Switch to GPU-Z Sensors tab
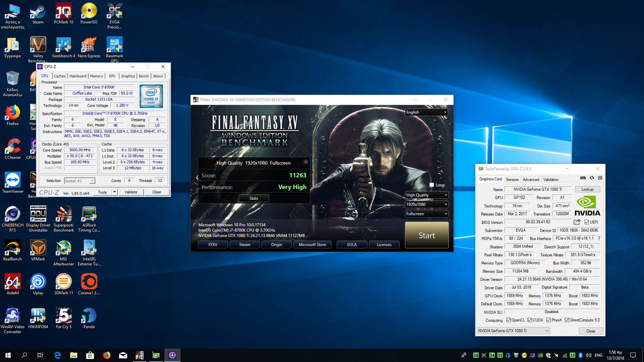 tap(512, 179)
